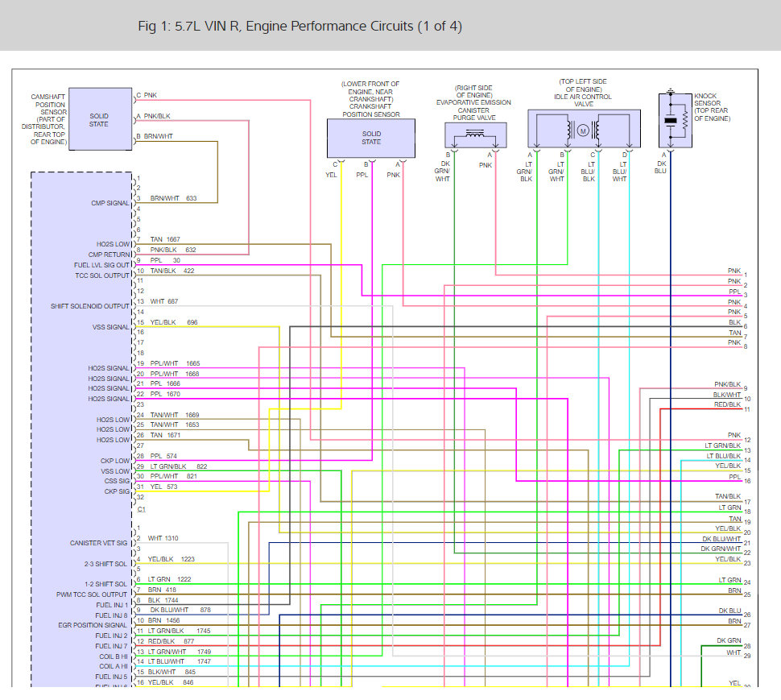Click wire label 'PNK/BLK 632'
The image size is (781, 700).
[173, 250]
